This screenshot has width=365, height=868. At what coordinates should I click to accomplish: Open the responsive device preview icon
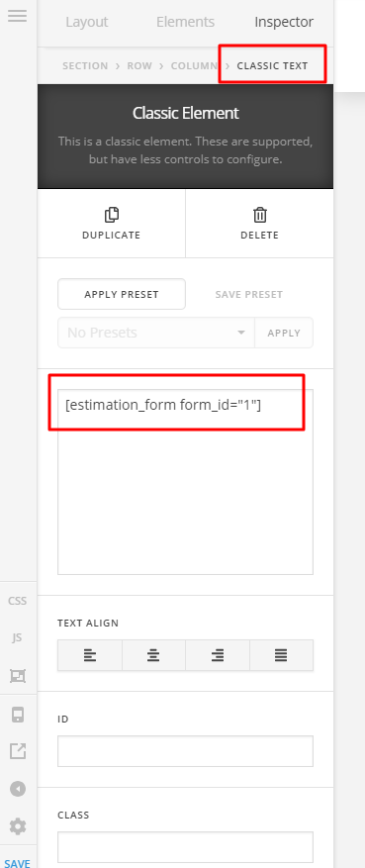(x=18, y=715)
